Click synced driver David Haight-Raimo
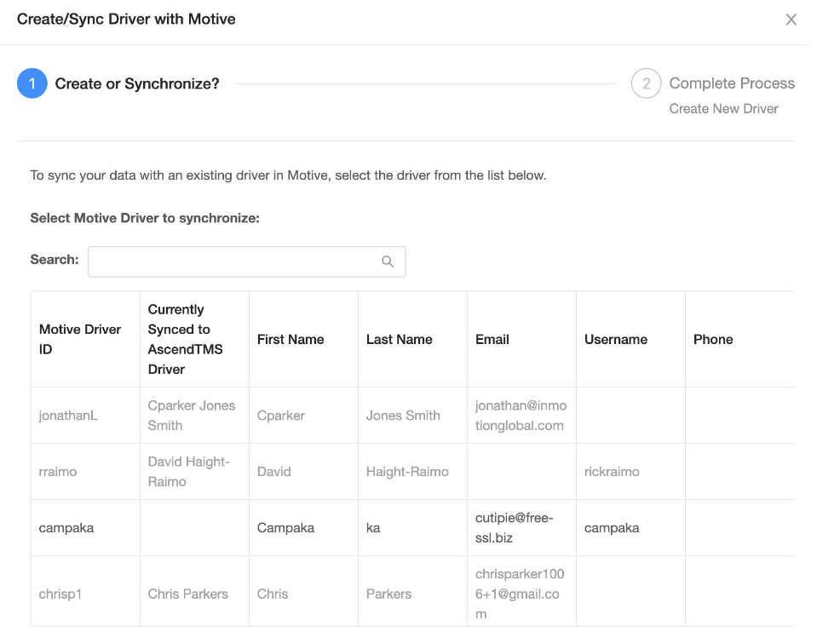The image size is (840, 637). 188,472
